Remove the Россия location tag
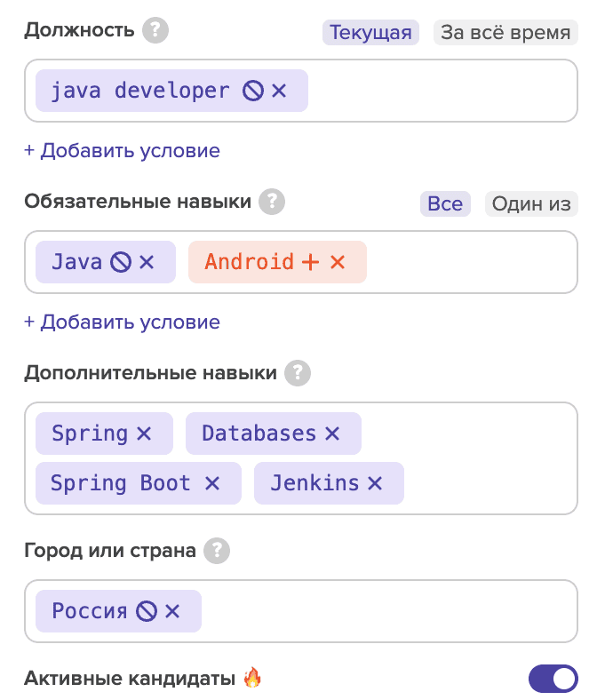This screenshot has width=597, height=700. pos(172,611)
